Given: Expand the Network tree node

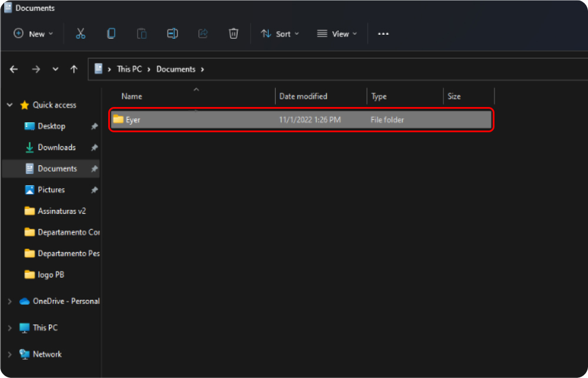Looking at the screenshot, I should pos(10,354).
